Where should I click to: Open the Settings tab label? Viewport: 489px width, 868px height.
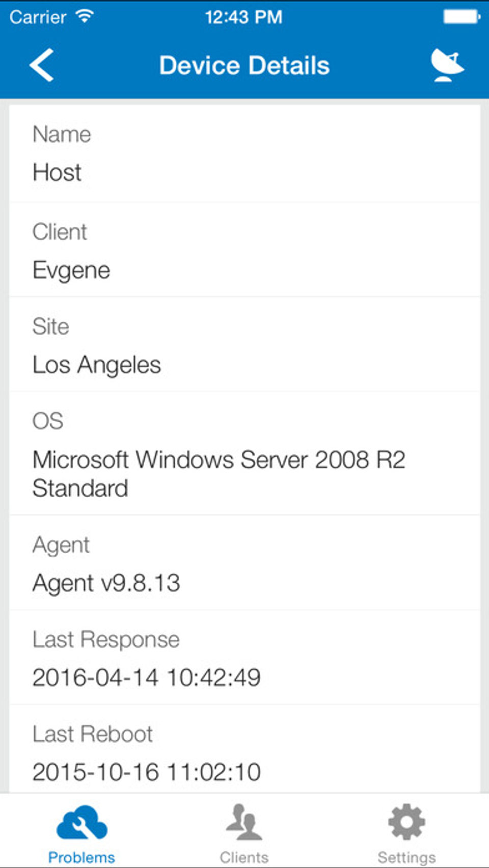pyautogui.click(x=406, y=857)
